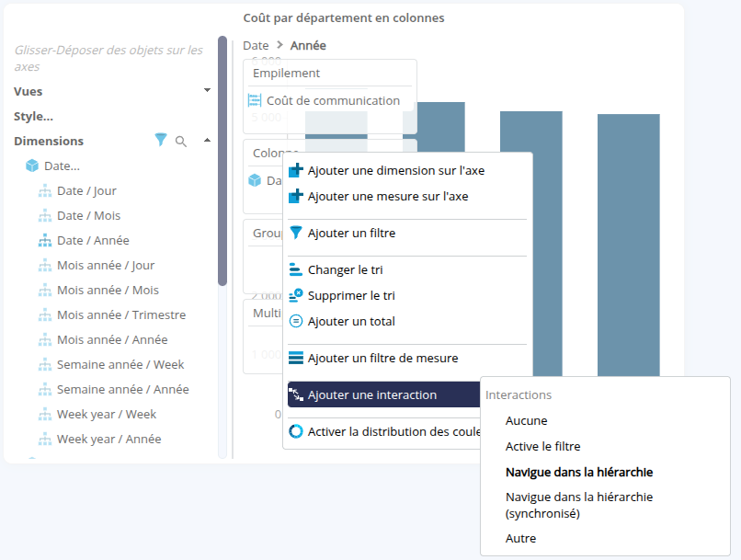This screenshot has height=560, width=741.
Task: Click the Week year / Week row
Action: click(107, 415)
